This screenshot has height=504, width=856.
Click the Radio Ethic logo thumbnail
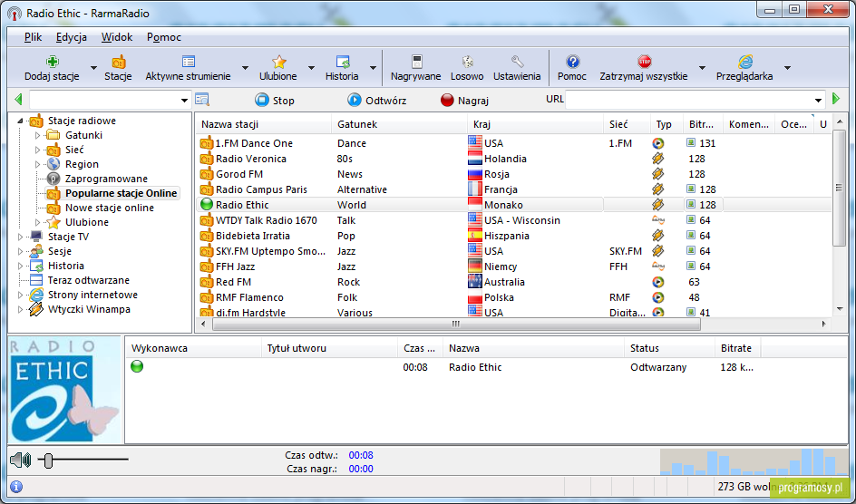64,390
